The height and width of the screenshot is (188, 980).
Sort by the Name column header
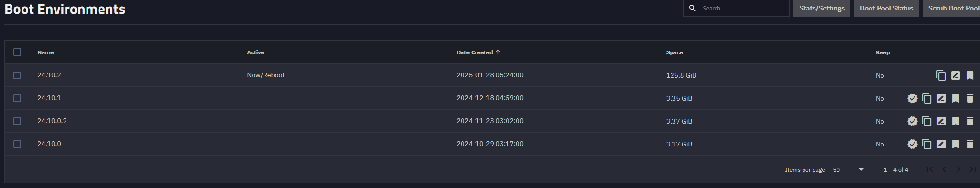(45, 52)
